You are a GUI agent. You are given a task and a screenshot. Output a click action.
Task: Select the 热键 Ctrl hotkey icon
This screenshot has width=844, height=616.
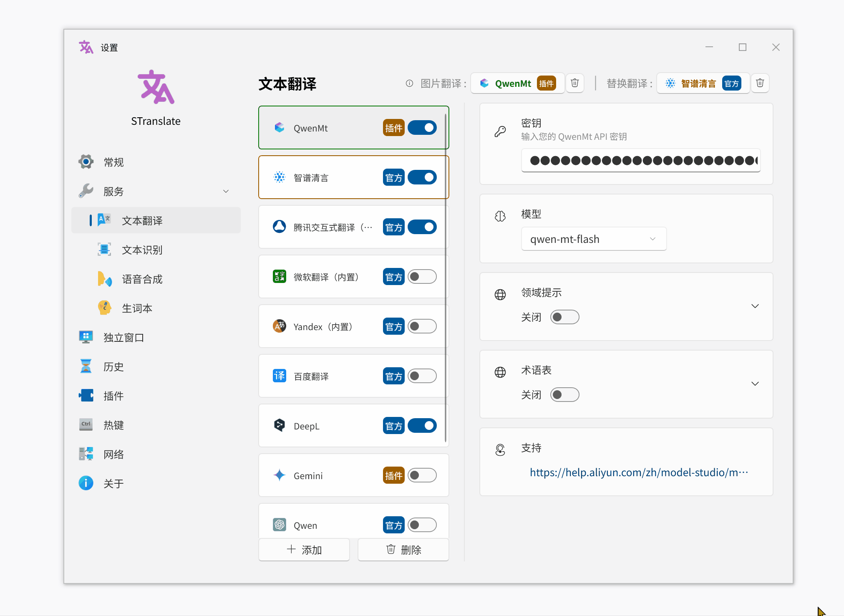coord(86,424)
